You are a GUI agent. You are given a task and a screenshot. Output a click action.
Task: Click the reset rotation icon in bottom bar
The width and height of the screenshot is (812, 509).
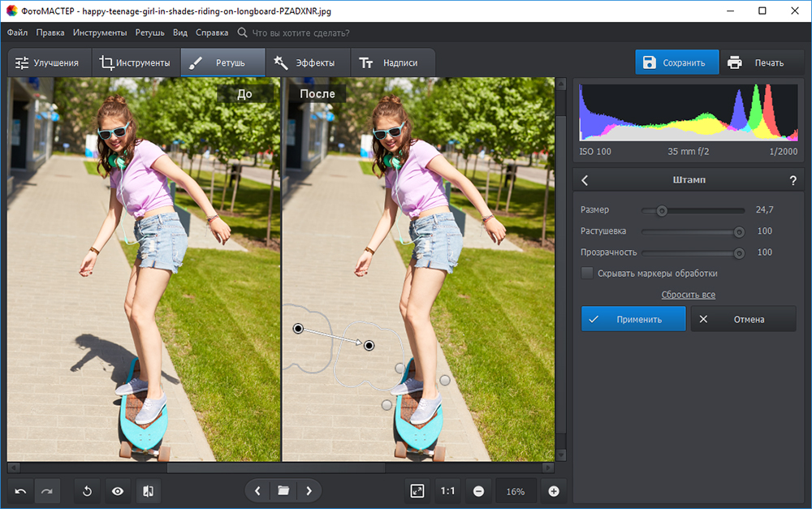pyautogui.click(x=87, y=491)
